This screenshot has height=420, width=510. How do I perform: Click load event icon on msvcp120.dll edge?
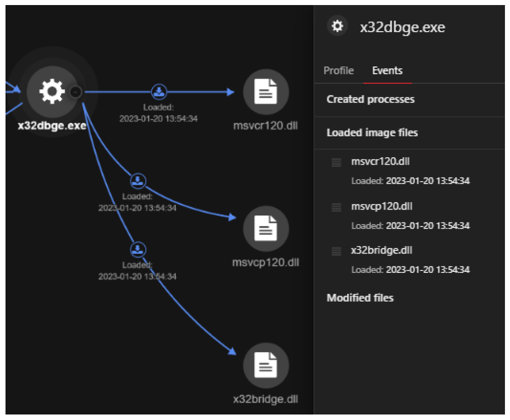pos(138,181)
